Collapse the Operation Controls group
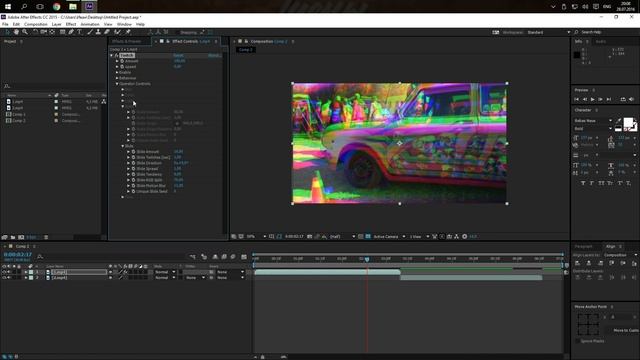This screenshot has width=640, height=360. click(117, 84)
